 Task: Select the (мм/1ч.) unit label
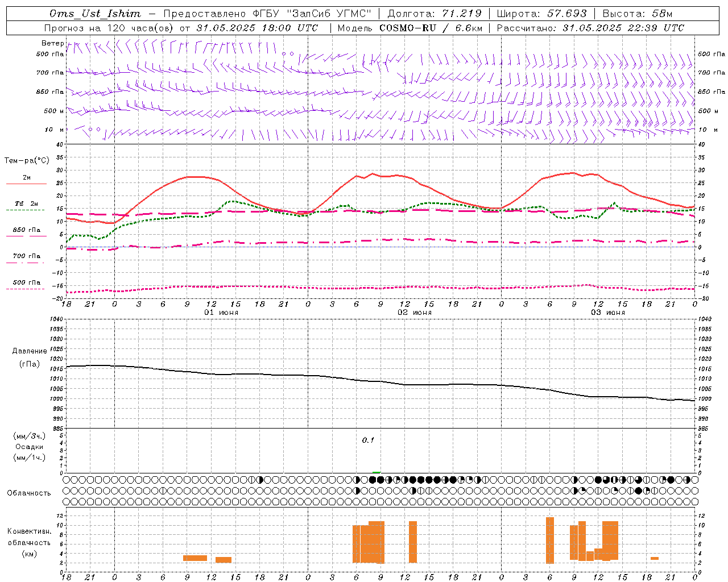tap(30, 458)
